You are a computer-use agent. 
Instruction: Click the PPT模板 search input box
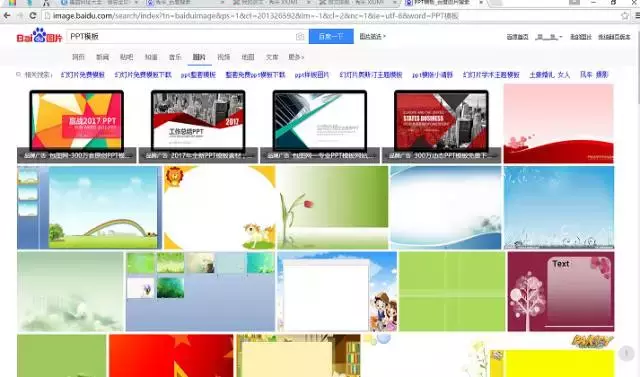(x=182, y=36)
